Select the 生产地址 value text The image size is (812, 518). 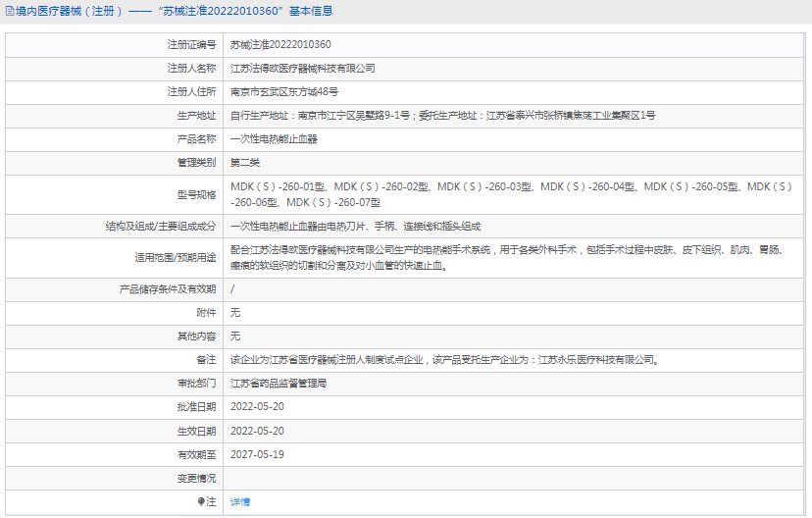(442, 116)
